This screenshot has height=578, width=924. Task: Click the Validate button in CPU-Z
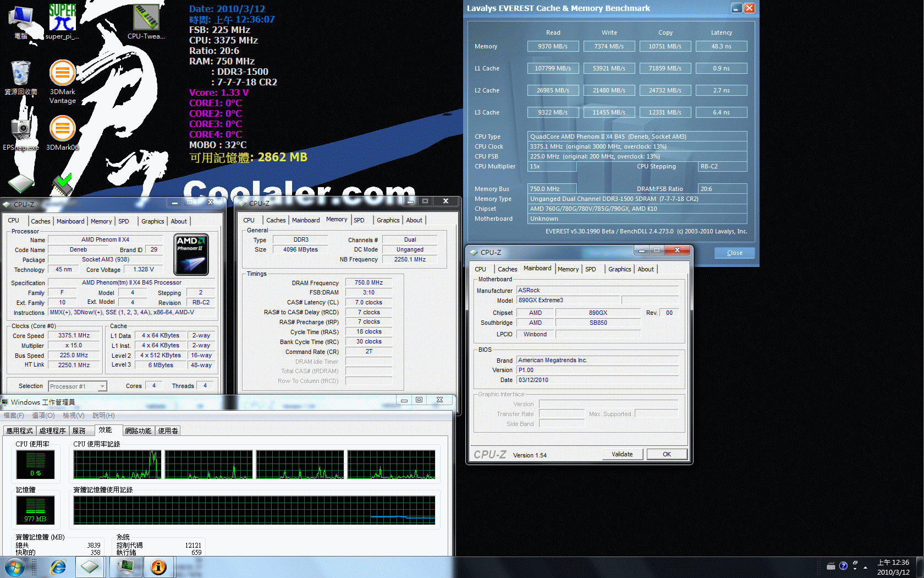622,454
